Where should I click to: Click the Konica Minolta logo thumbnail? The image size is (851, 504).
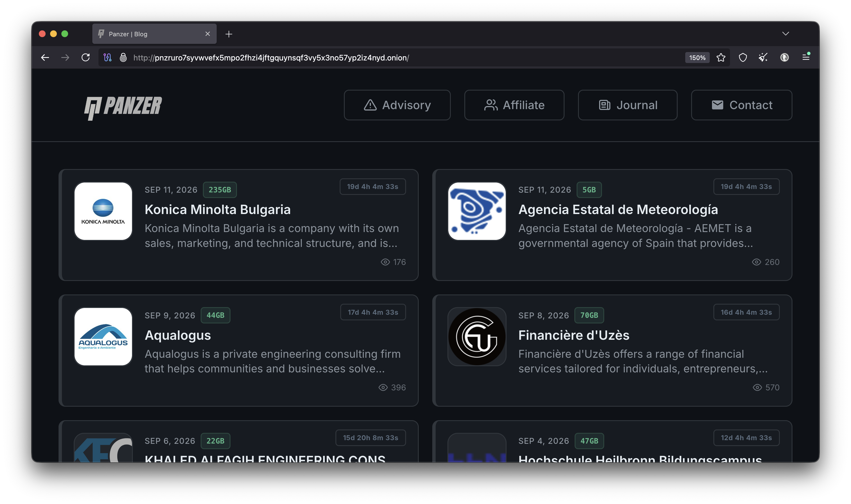click(x=103, y=211)
